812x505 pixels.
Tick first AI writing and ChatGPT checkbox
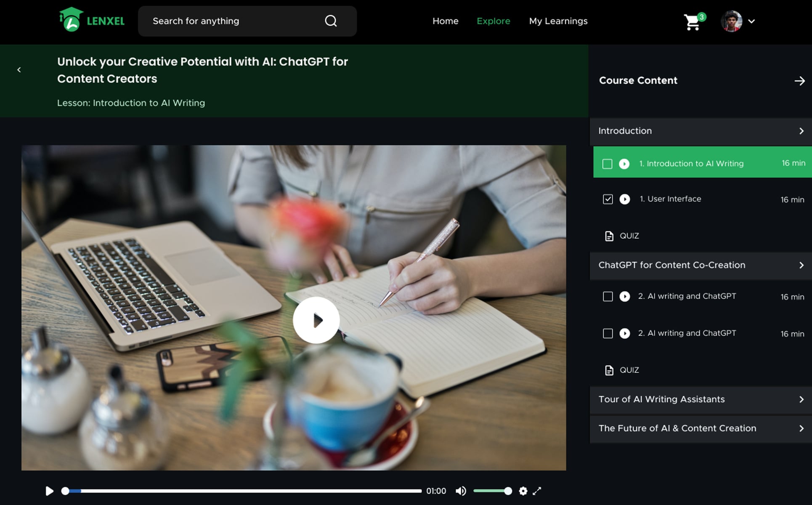coord(608,297)
